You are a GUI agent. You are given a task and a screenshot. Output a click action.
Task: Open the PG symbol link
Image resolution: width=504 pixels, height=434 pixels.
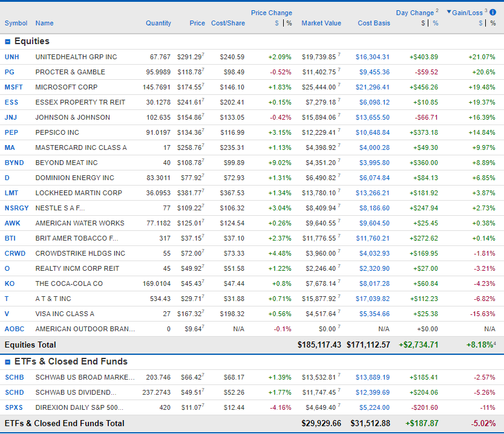(x=9, y=72)
